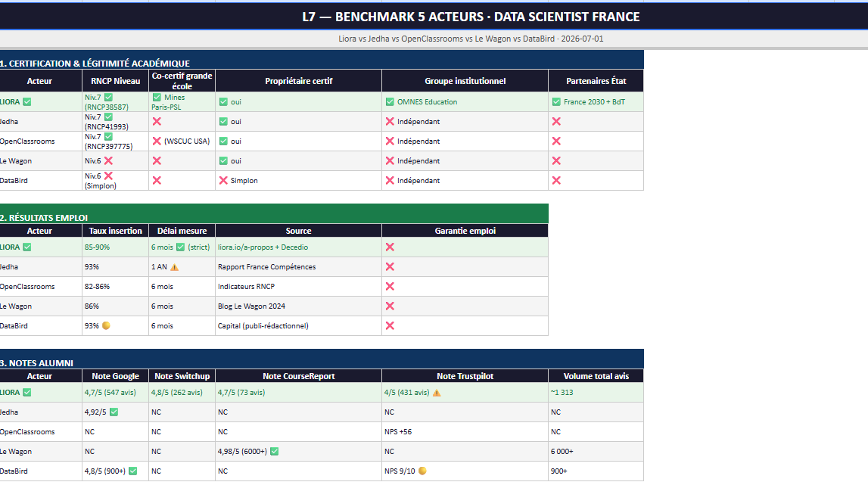Viewport: 868px width, 482px height.
Task: Click the '82-86%' cell
Action: pyautogui.click(x=115, y=287)
